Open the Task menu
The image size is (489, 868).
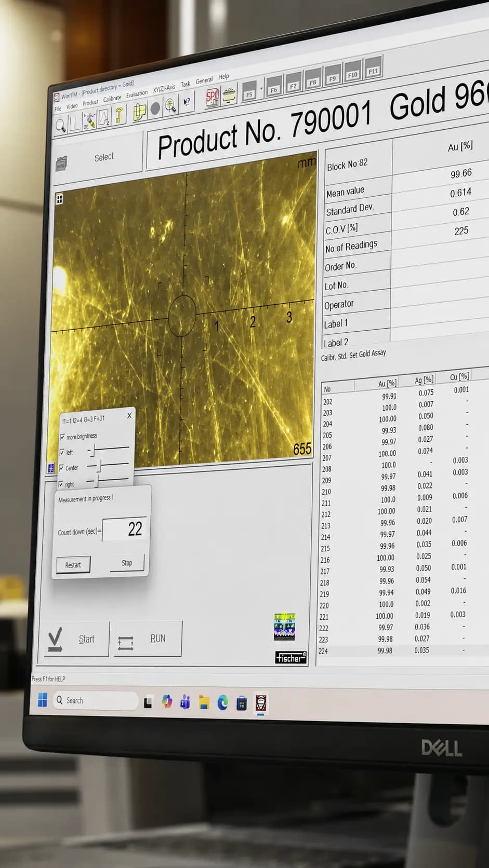pyautogui.click(x=186, y=84)
